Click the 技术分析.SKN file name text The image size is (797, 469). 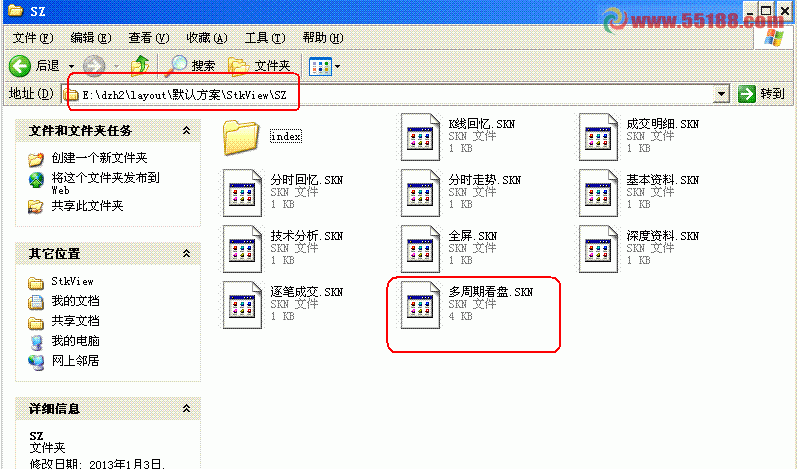pyautogui.click(x=306, y=236)
